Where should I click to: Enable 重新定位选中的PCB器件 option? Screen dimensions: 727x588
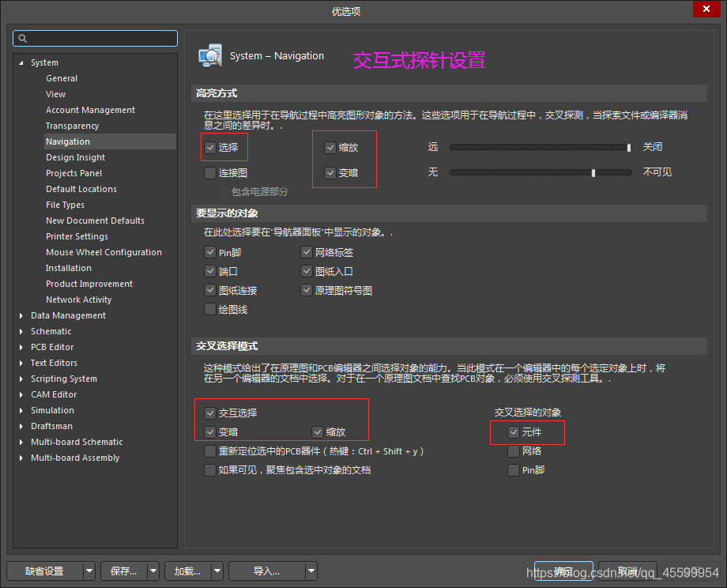pos(209,450)
